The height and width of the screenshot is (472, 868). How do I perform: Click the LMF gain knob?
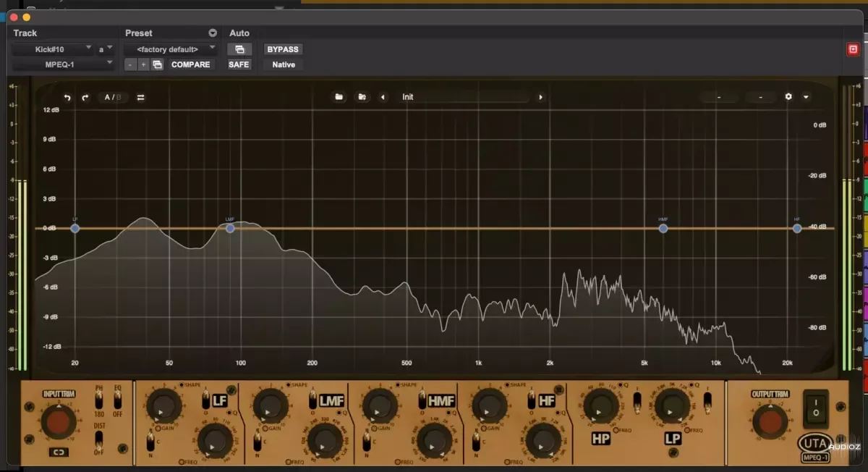[271, 405]
